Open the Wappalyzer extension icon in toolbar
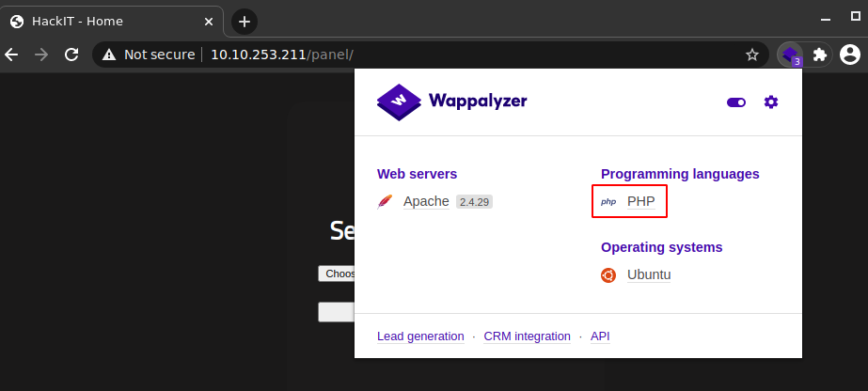The image size is (868, 391). click(x=791, y=55)
